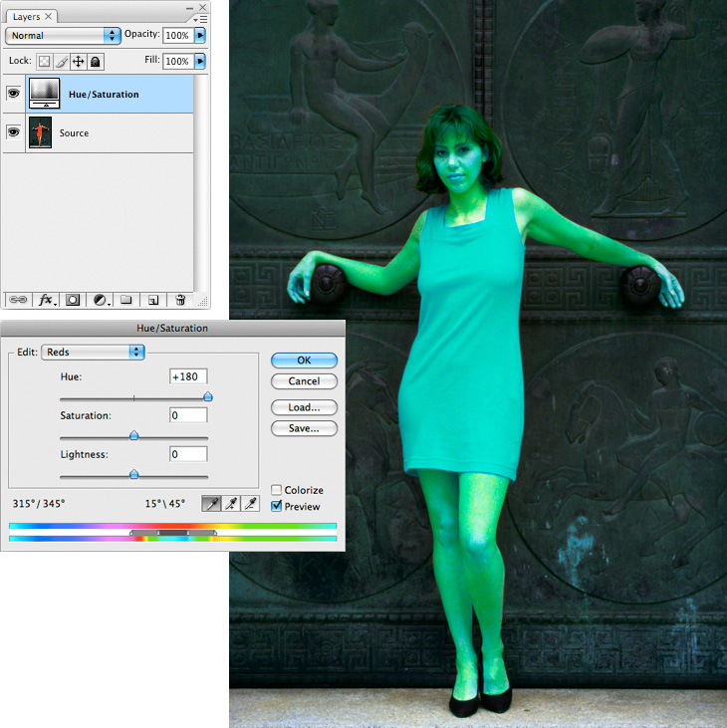Select the Add to Sample eyedropper
Image resolution: width=727 pixels, height=728 pixels.
point(232,504)
